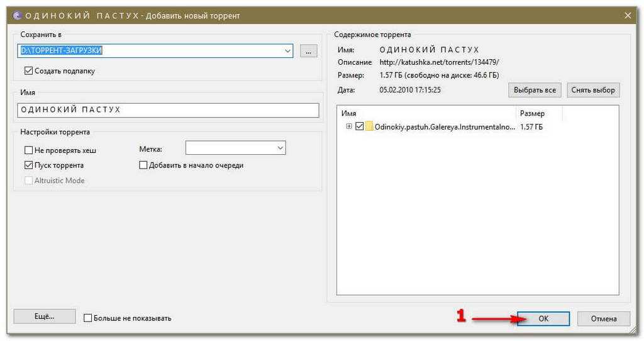Click the folder icon of the Odinokiy.pastuh item
644x341 pixels.
(369, 126)
